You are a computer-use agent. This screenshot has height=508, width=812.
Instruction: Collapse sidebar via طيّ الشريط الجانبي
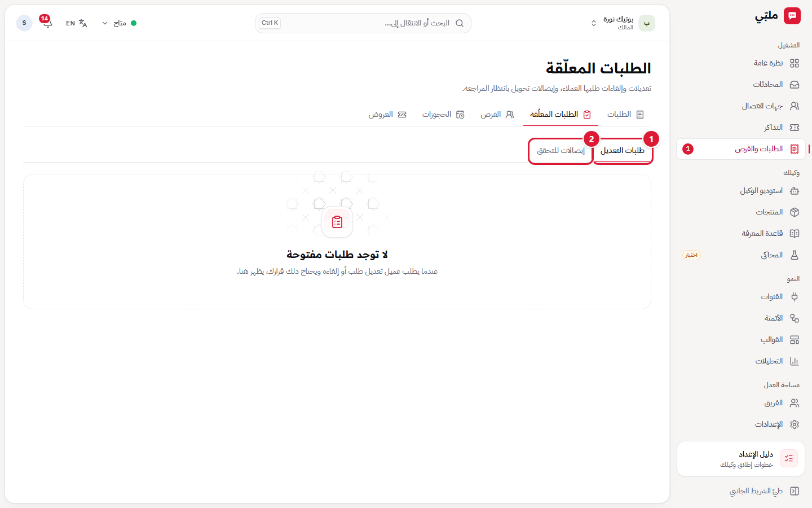764,491
